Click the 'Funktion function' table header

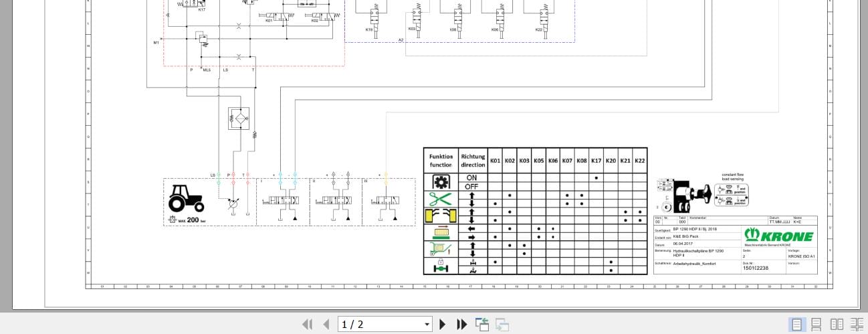click(x=441, y=161)
